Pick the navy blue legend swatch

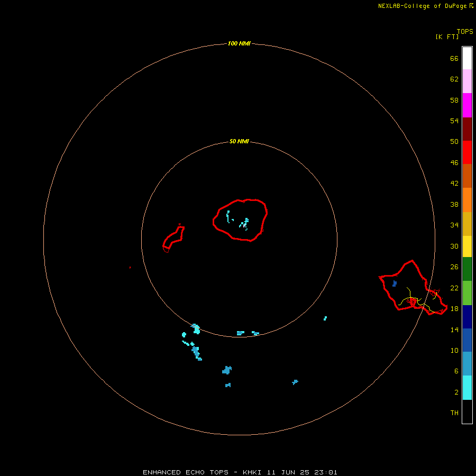pyautogui.click(x=467, y=317)
